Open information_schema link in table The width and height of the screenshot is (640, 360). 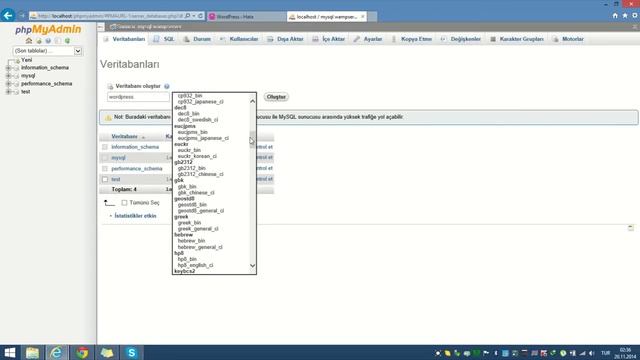click(135, 147)
